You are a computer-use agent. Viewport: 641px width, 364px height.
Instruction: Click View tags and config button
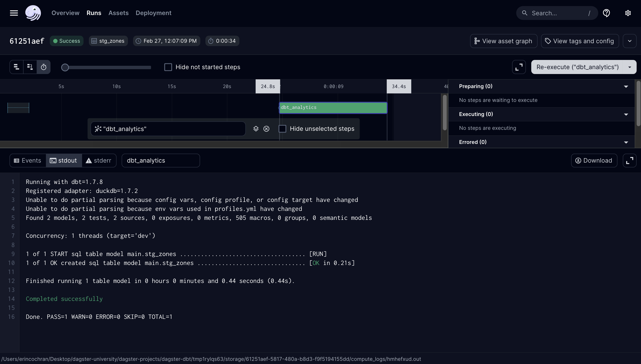click(x=580, y=41)
